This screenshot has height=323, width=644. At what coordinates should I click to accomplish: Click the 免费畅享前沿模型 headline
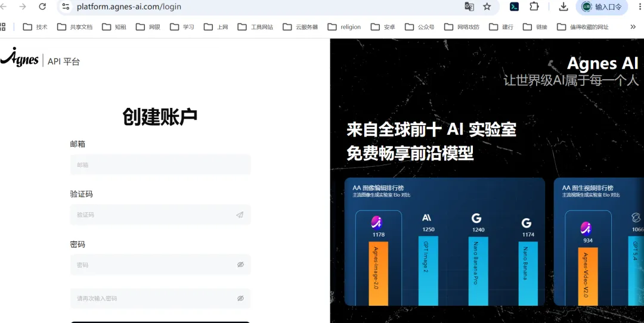[x=410, y=153]
